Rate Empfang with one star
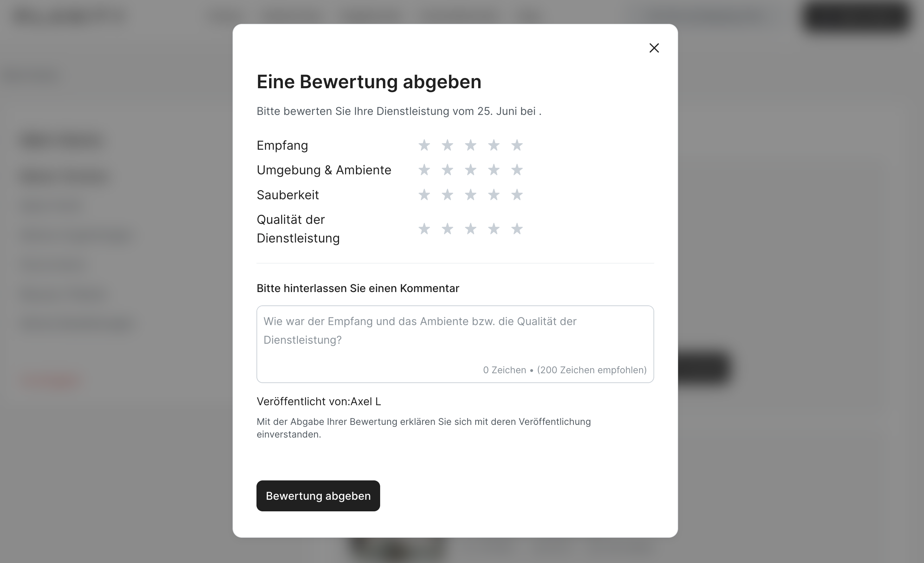 [x=424, y=145]
